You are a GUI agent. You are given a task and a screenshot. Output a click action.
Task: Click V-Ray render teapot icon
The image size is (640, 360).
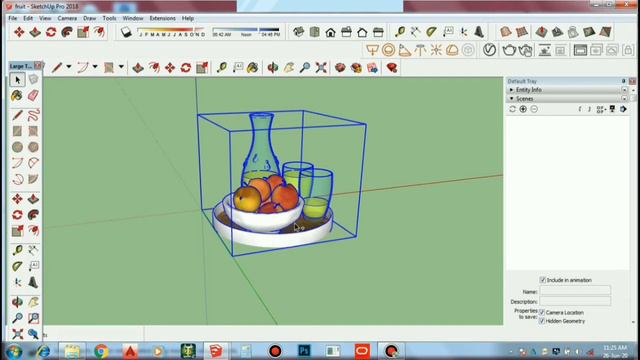pyautogui.click(x=509, y=50)
